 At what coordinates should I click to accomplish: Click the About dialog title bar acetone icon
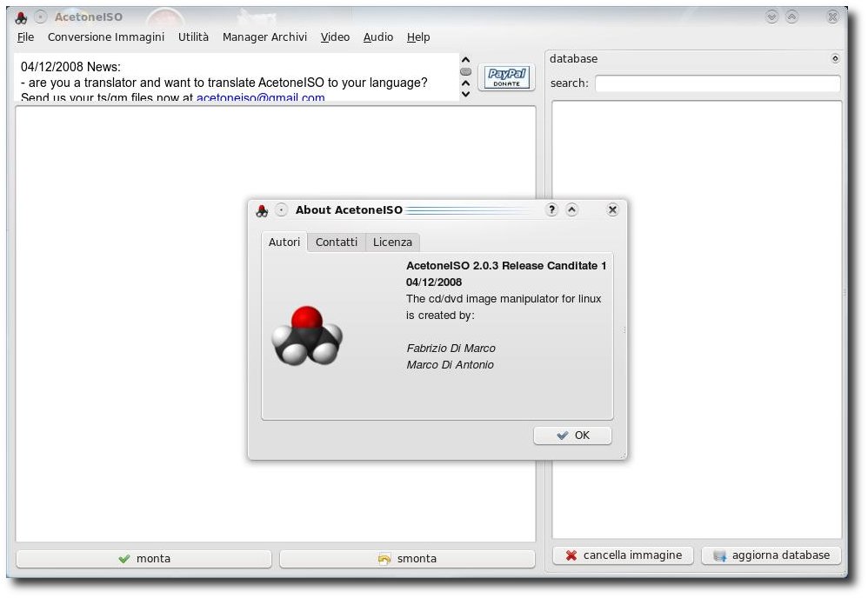coord(262,210)
